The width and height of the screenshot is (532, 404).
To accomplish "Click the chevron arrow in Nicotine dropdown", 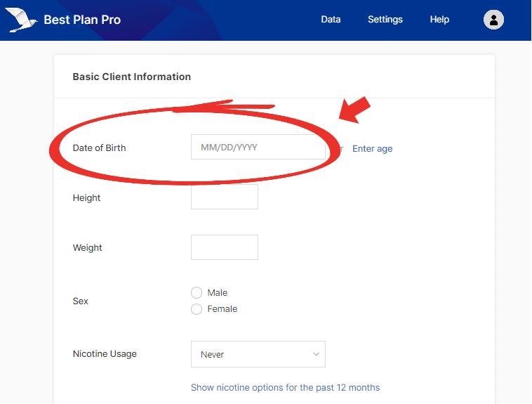I will pos(316,354).
